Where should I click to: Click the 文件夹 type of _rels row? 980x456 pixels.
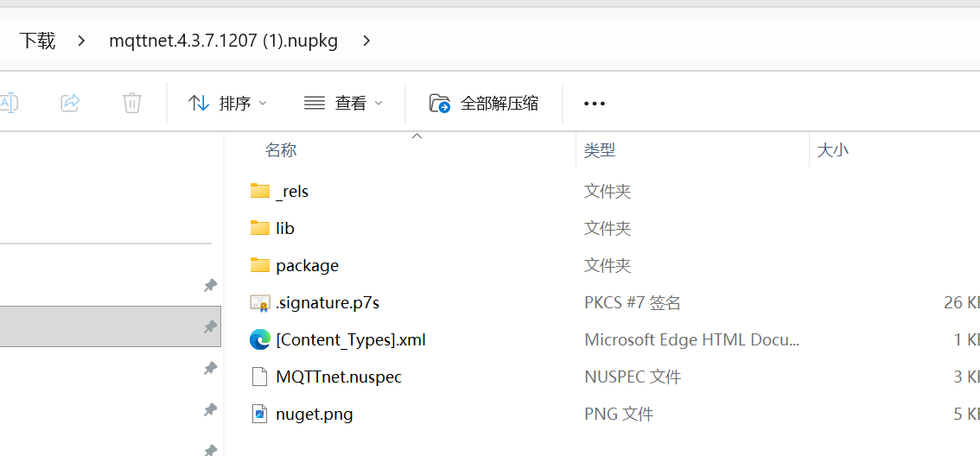click(x=608, y=191)
